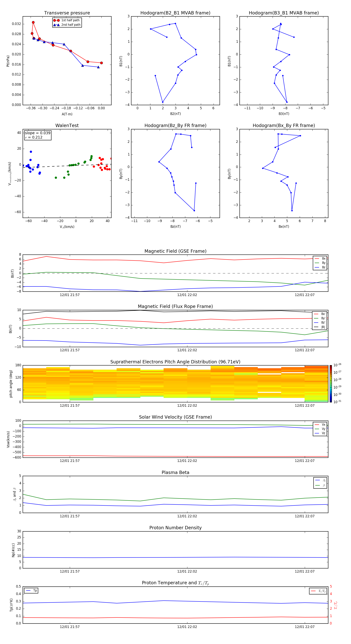Image resolution: width=351 pixels, height=644 pixels.
Task: Click the Hodogram(B2_B1 MVAB frame) title
Action: click(175, 13)
